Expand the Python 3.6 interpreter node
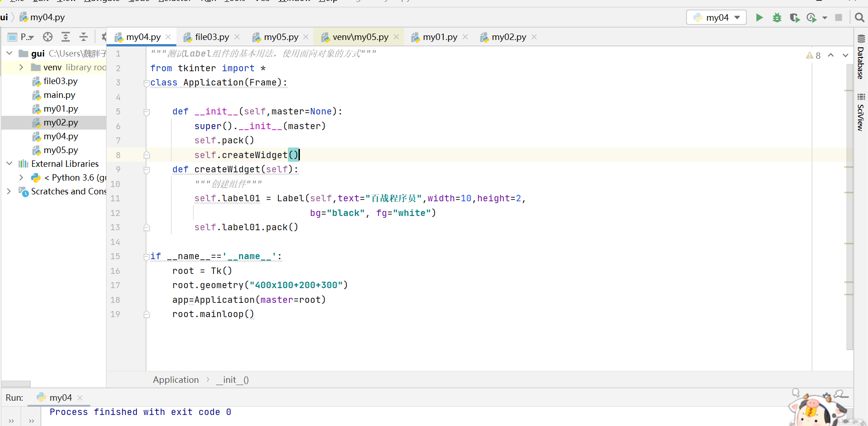868x426 pixels. (x=21, y=177)
